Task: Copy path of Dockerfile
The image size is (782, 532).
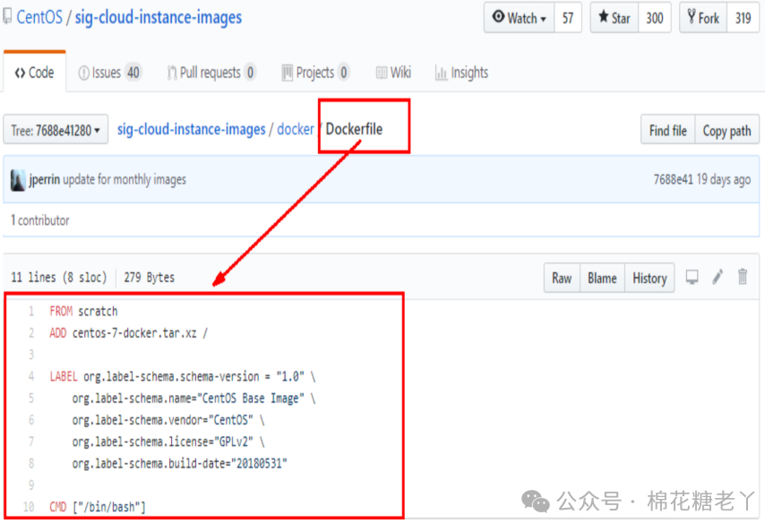Action: click(x=726, y=131)
